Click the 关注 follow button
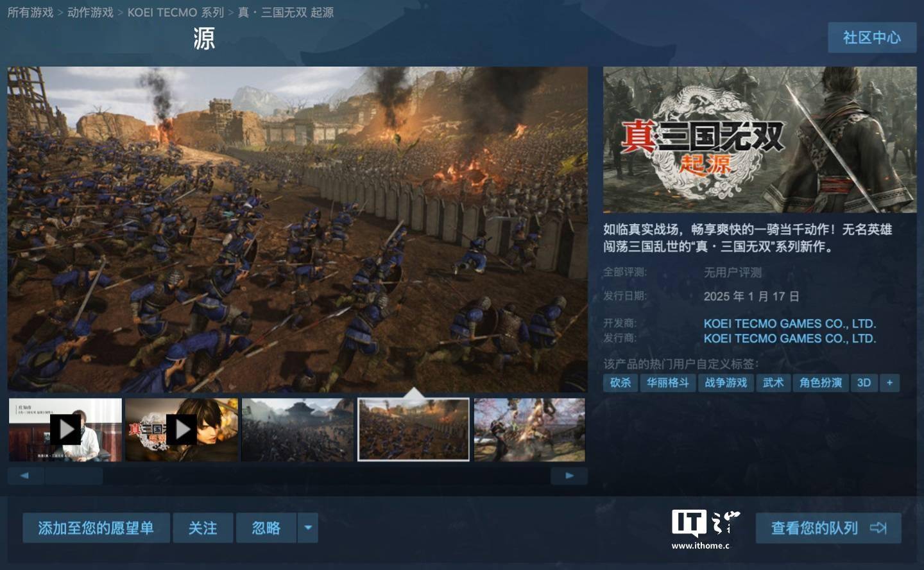This screenshot has width=924, height=570. pyautogui.click(x=203, y=528)
